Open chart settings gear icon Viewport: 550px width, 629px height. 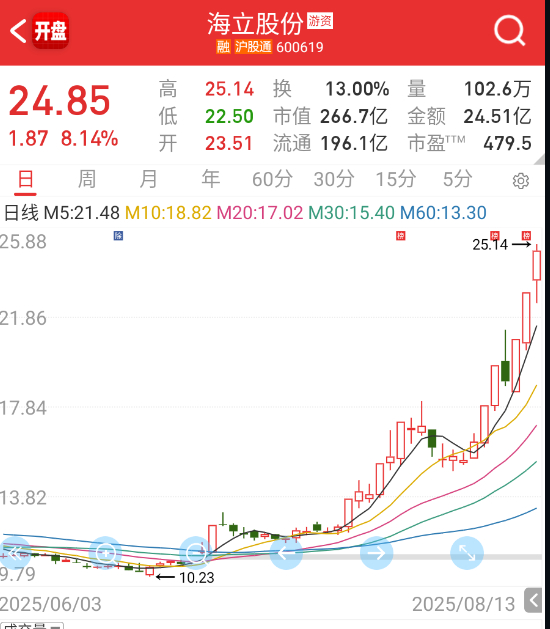521,181
